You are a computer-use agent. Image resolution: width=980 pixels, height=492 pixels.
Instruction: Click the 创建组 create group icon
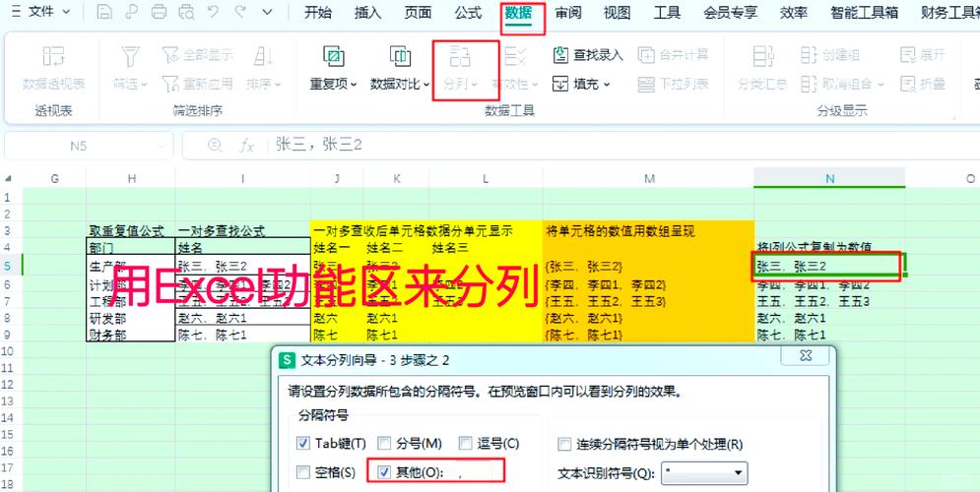click(x=810, y=55)
